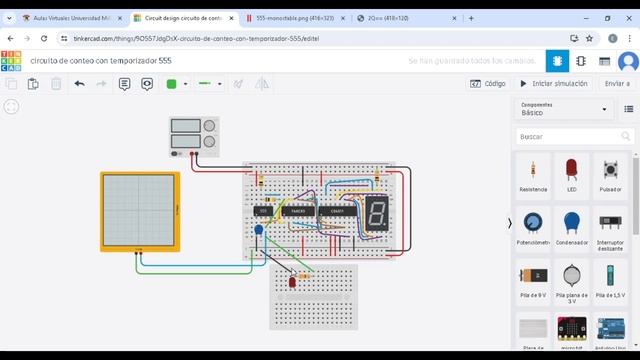Open the wire color dropdown arrow
Viewport: 640px width, 360px height.
(x=185, y=84)
